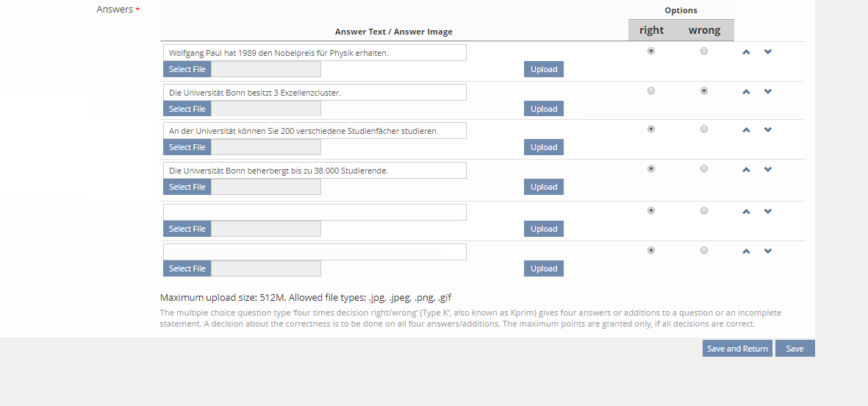Upload image for the 200 Studienfächer answer

tap(543, 147)
